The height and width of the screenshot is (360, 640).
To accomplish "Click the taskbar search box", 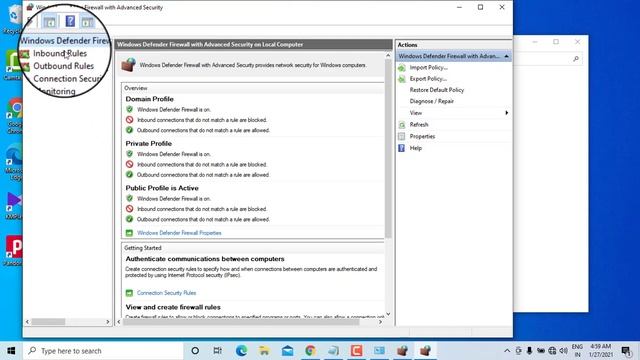I will pyautogui.click(x=103, y=351).
